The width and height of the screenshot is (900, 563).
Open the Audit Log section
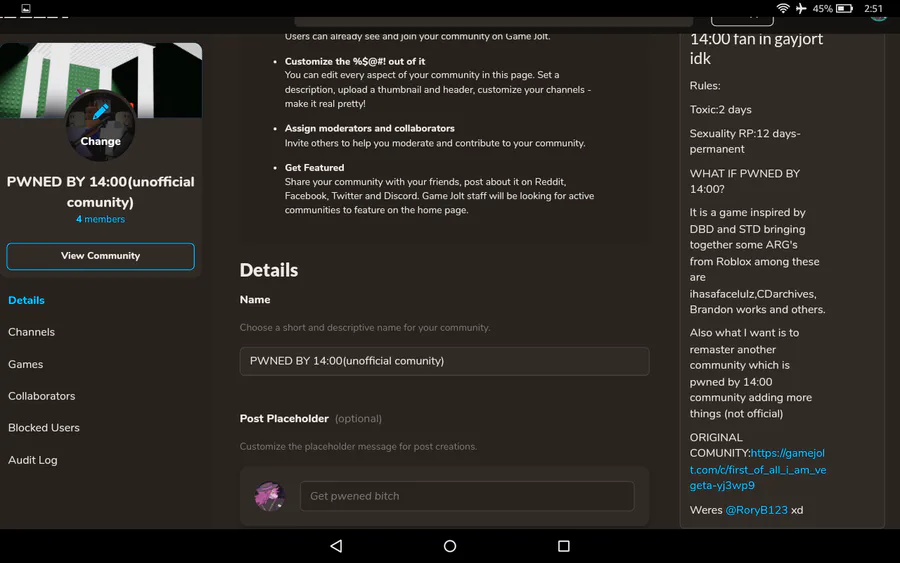[33, 460]
